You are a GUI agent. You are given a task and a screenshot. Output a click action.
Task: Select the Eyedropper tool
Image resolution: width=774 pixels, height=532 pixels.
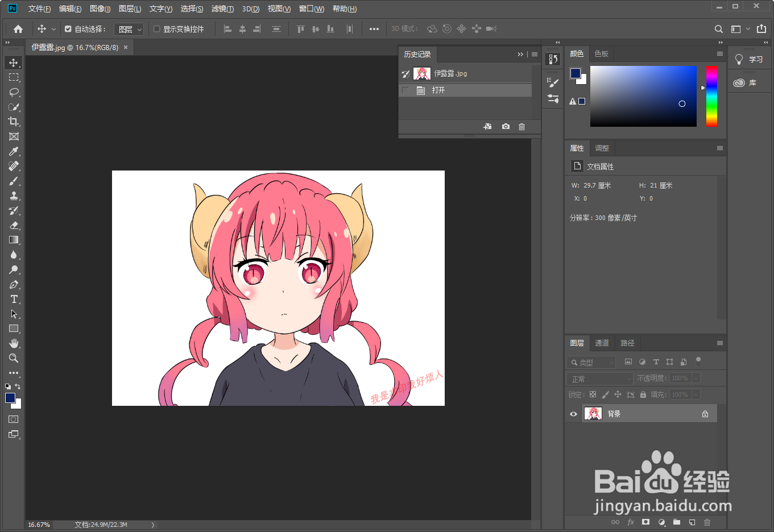point(14,151)
